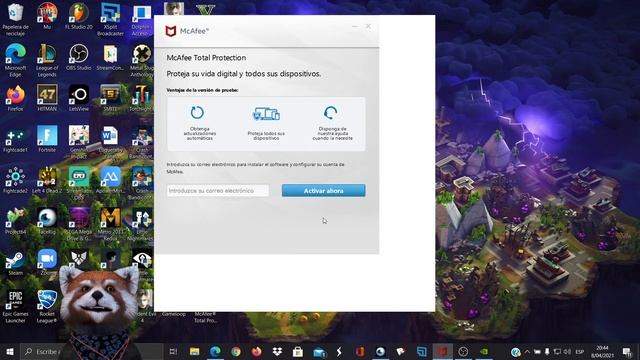This screenshot has height=360, width=640.
Task: Select the HITMAN desktop shortcut
Action: point(47,98)
